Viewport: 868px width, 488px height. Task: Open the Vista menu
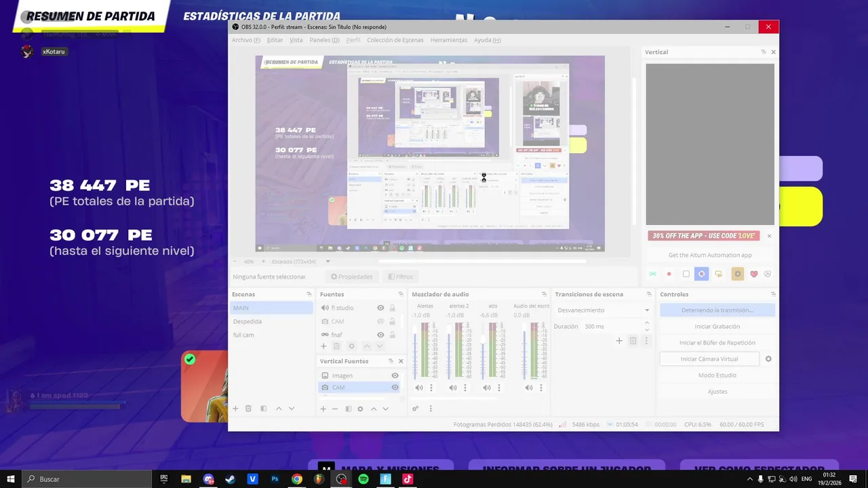(x=296, y=40)
